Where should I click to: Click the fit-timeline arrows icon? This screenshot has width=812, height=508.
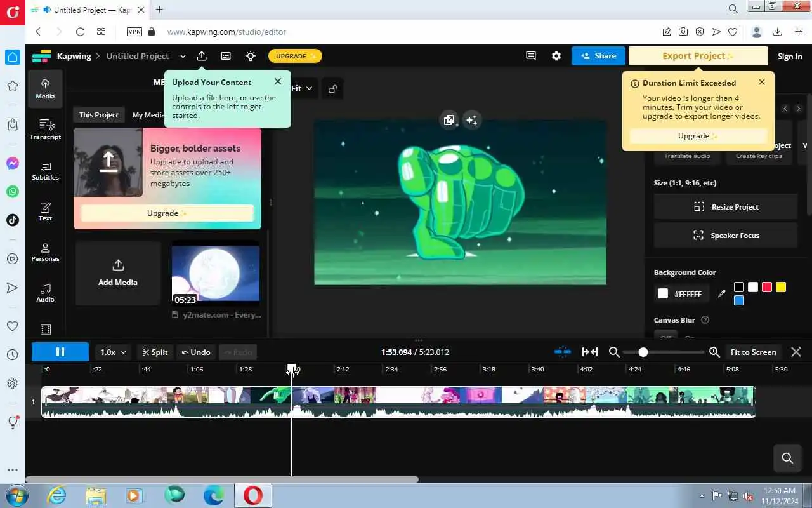coord(590,352)
